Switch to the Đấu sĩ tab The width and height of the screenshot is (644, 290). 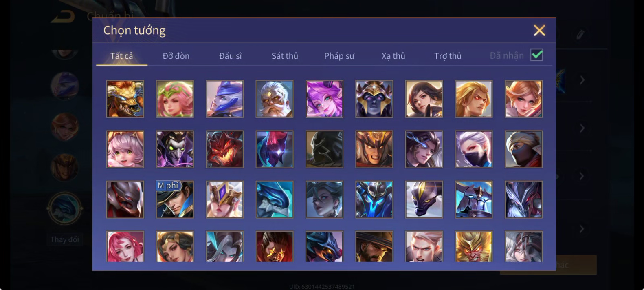[x=231, y=56]
